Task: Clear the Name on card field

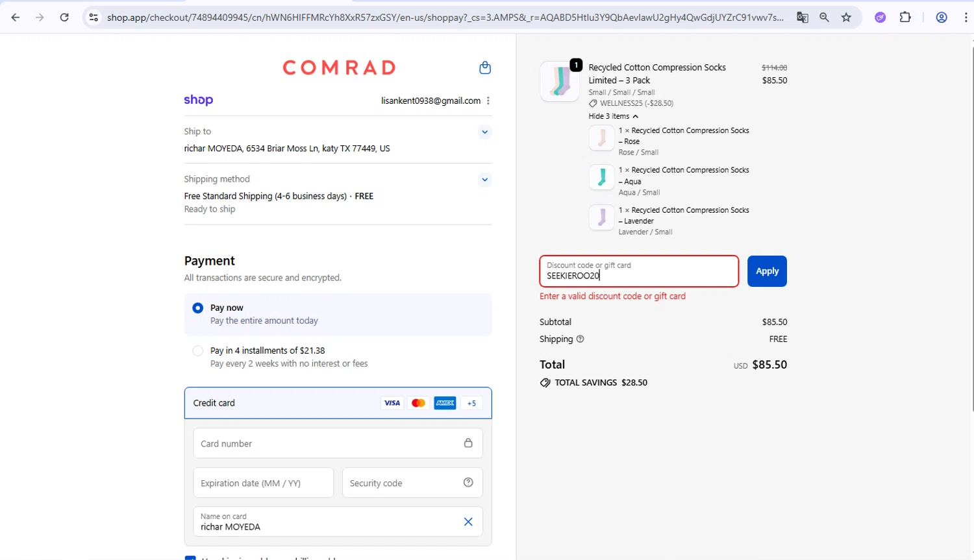Action: click(x=468, y=522)
